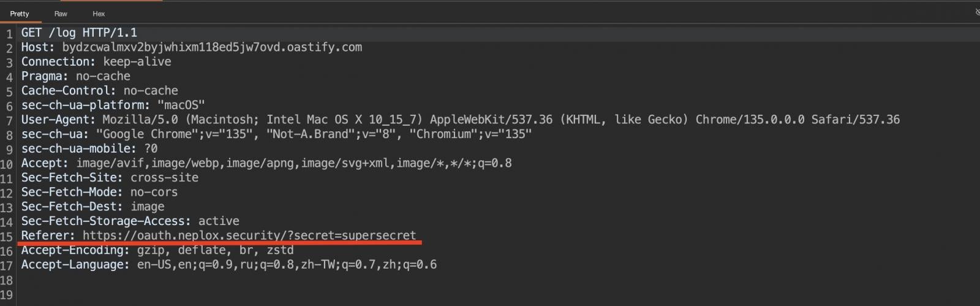Click the Pragma header line
This screenshot has width=980, height=306.
tap(75, 76)
